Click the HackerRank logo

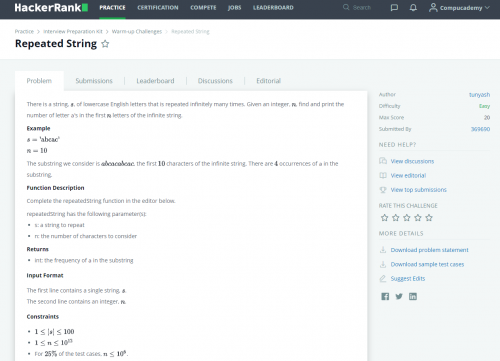51,7
